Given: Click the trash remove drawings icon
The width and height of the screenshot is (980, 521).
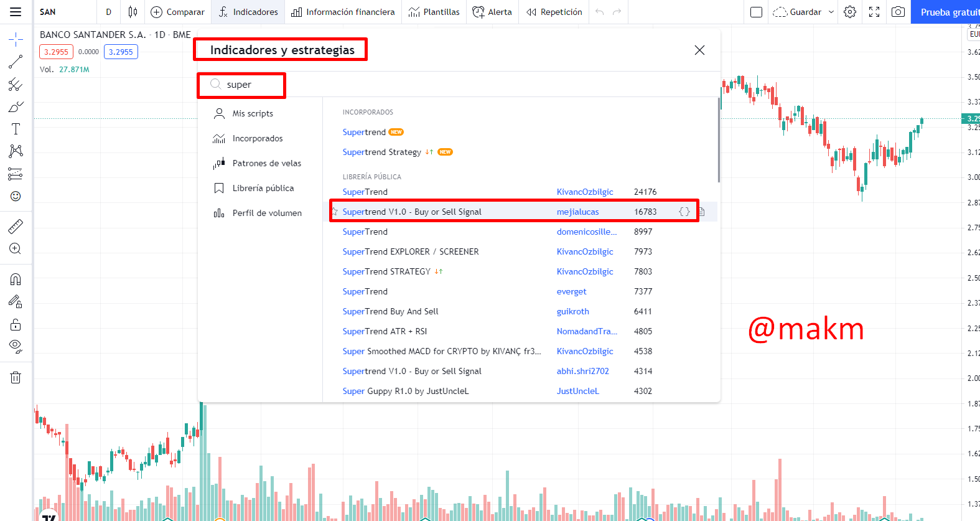Looking at the screenshot, I should click(16, 377).
